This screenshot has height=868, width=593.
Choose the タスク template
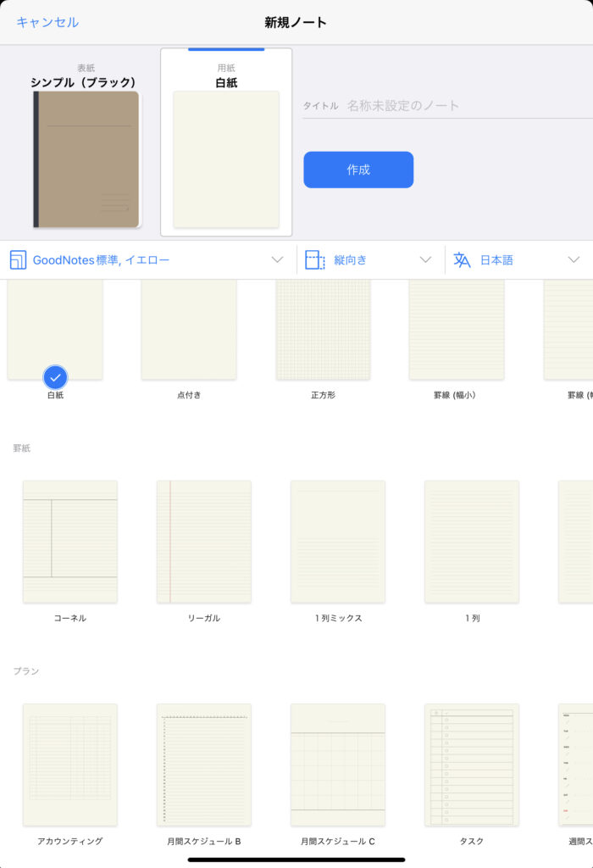click(472, 765)
